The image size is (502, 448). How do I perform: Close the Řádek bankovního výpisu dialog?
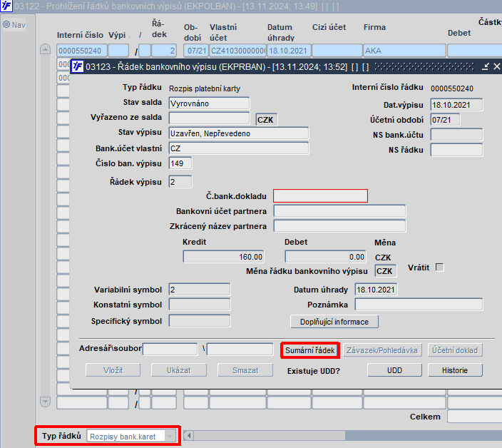pos(496,66)
